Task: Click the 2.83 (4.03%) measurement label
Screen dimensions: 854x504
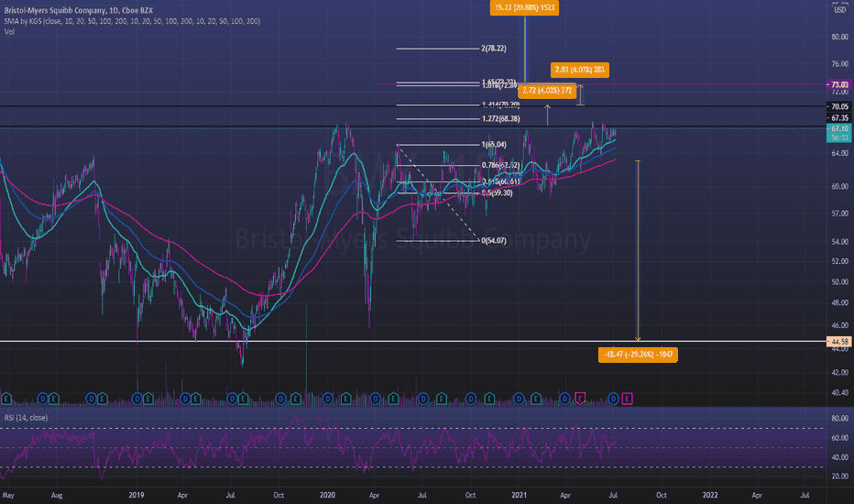Action: point(579,70)
